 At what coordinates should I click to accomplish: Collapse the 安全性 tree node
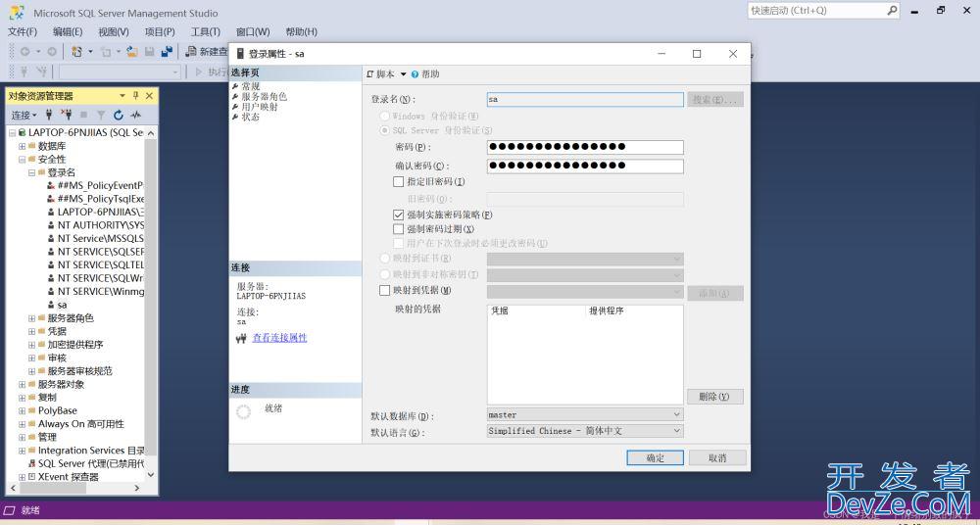[x=22, y=160]
